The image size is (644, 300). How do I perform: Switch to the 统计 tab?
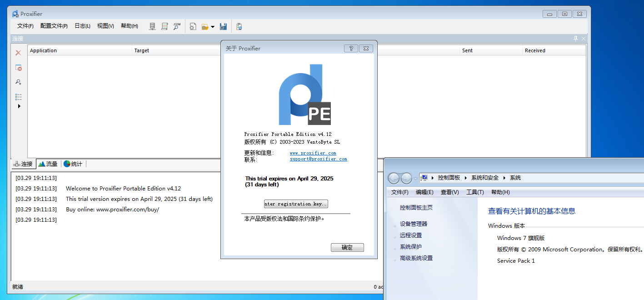pos(73,164)
